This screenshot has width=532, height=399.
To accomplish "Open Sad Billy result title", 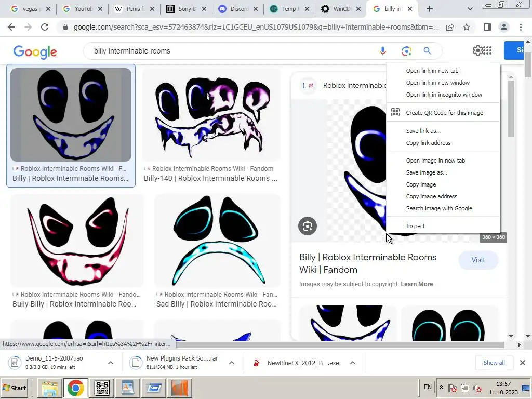I will point(217,304).
